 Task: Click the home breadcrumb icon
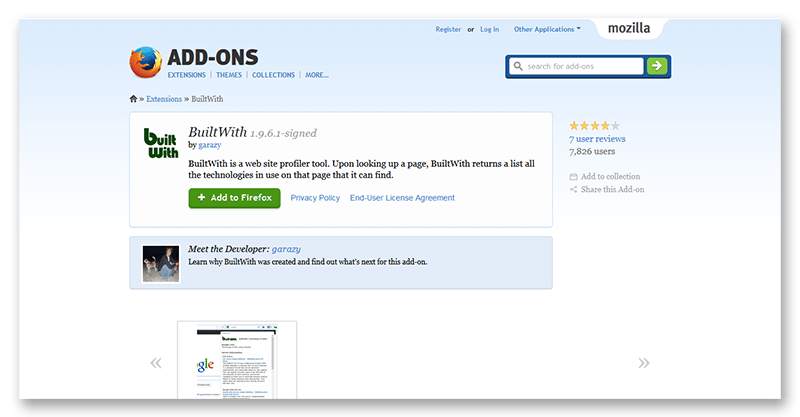[133, 99]
